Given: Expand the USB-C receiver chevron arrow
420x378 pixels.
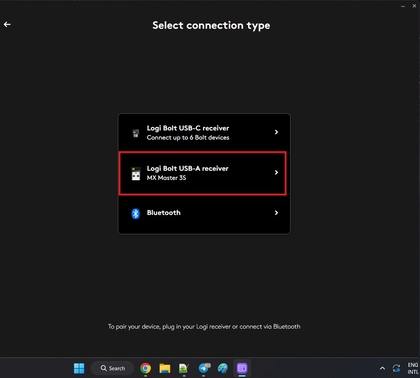Looking at the screenshot, I should 276,132.
